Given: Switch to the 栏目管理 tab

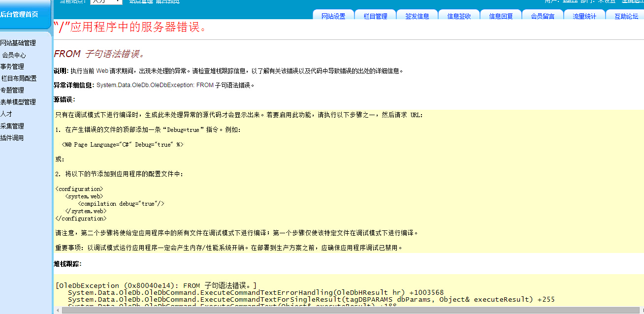Looking at the screenshot, I should click(375, 16).
